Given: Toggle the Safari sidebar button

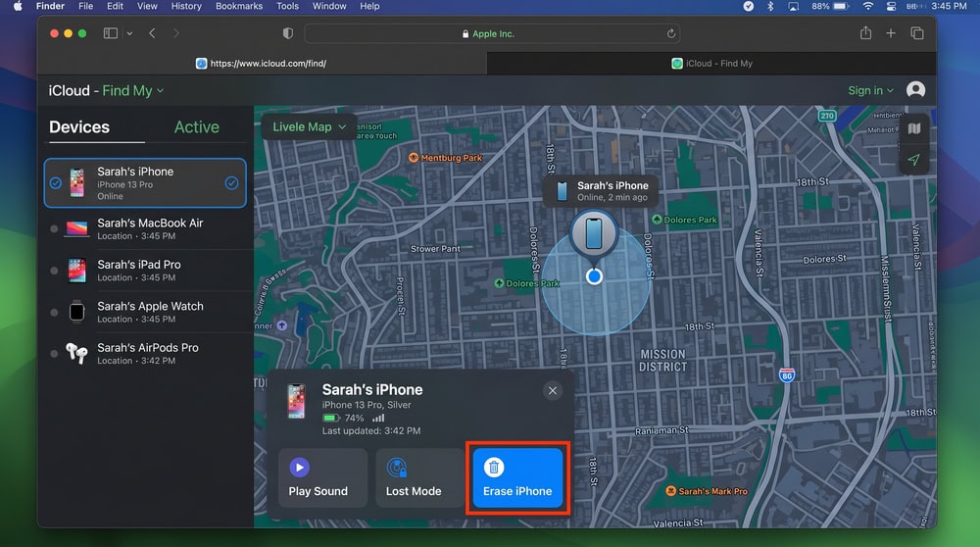Looking at the screenshot, I should (x=111, y=33).
